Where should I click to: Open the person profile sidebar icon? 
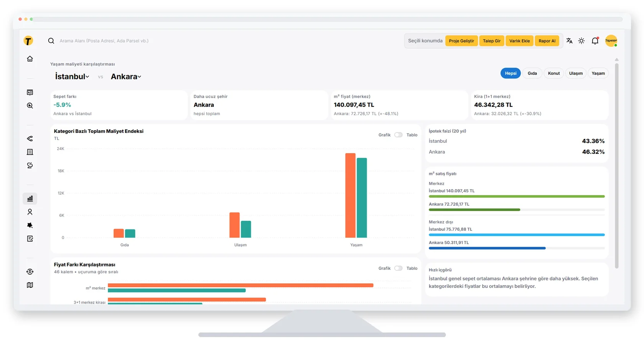(30, 212)
